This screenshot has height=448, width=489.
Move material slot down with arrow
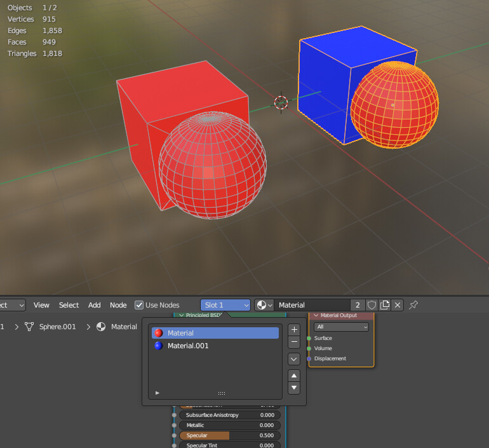[x=294, y=388]
